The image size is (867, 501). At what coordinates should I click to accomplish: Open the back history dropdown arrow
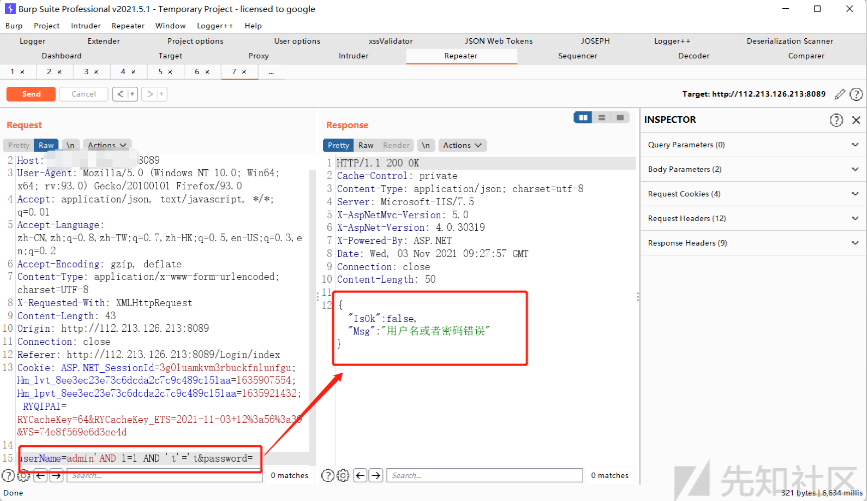[132, 94]
